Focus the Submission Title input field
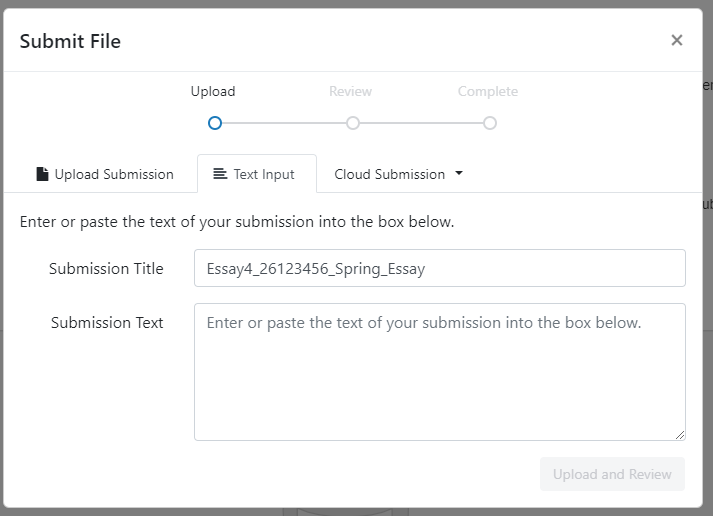Screen dimensions: 713x516 click(439, 268)
